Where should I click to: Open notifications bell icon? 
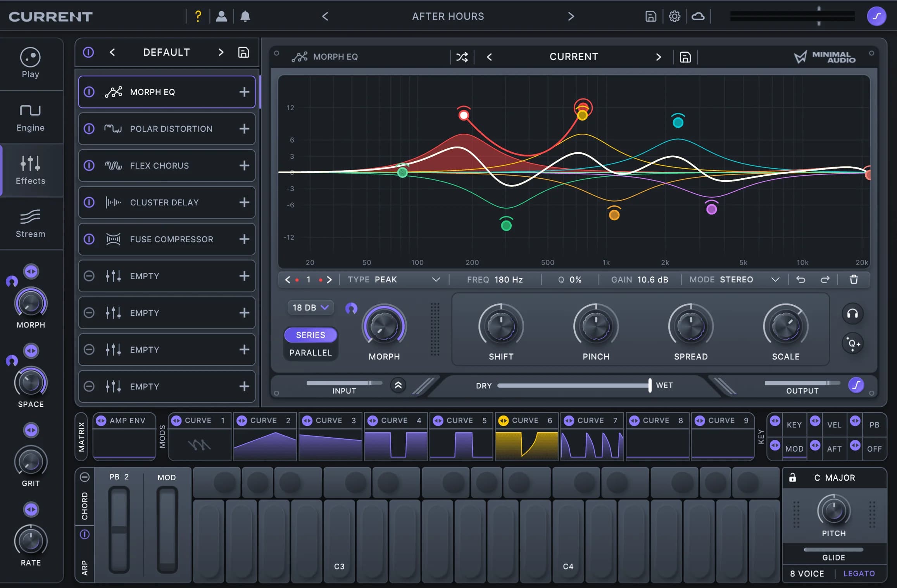pyautogui.click(x=245, y=16)
